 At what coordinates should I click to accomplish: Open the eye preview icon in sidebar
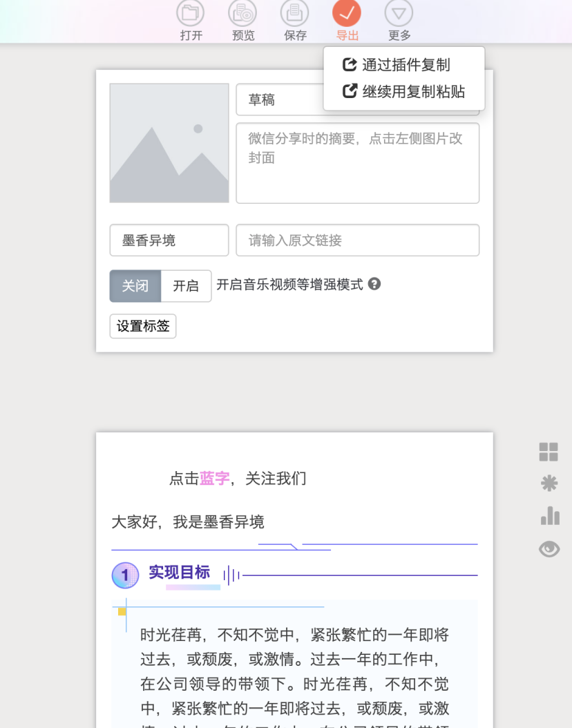[x=549, y=548]
